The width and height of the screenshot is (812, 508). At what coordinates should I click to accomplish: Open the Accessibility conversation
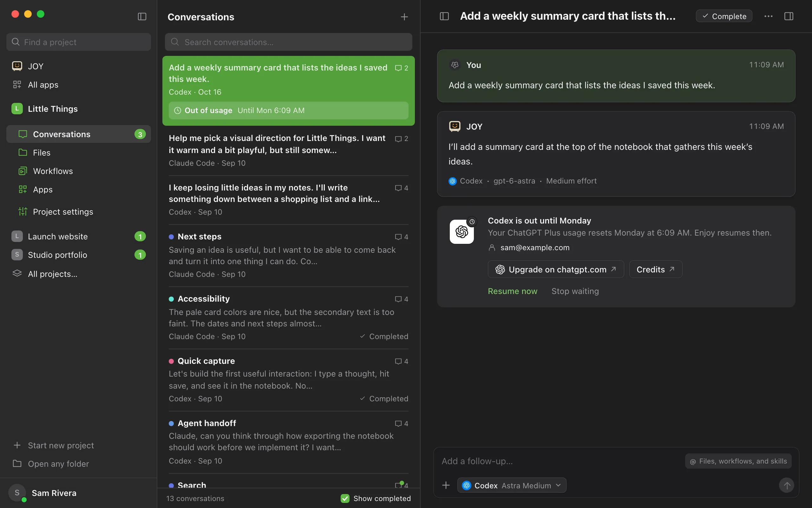click(x=288, y=317)
